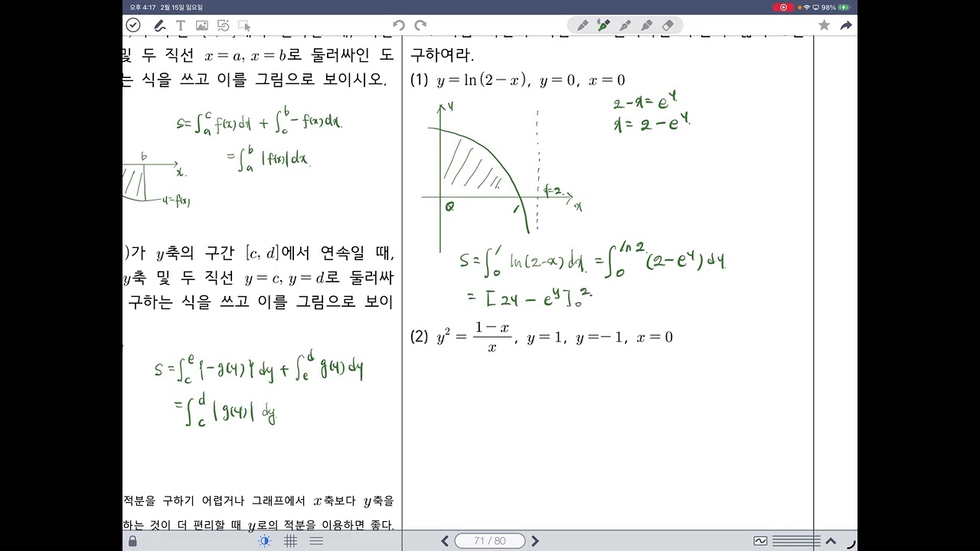Choose the active green pen
Viewport: 980px width, 551px height.
[603, 25]
